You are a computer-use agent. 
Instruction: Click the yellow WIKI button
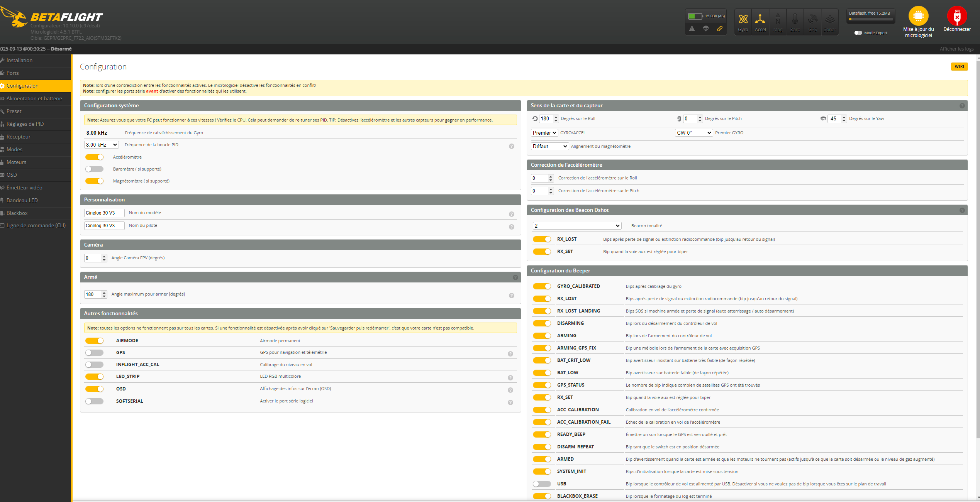959,67
